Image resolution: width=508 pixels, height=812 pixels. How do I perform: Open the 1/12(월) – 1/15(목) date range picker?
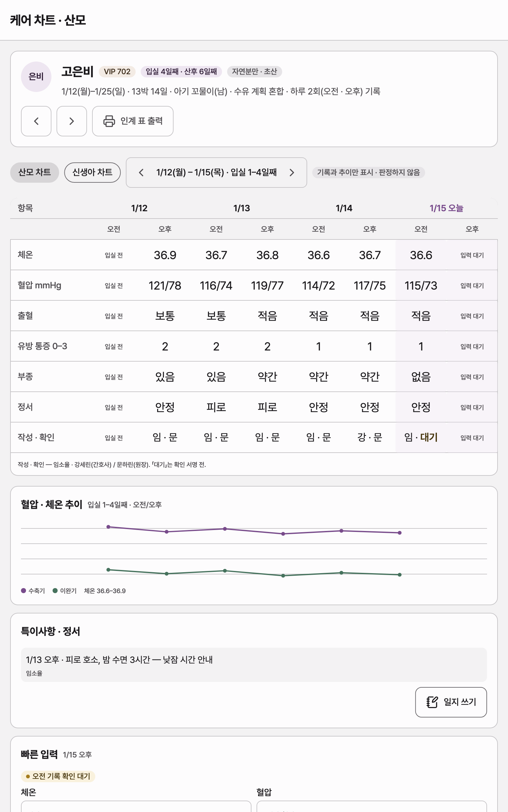point(216,173)
